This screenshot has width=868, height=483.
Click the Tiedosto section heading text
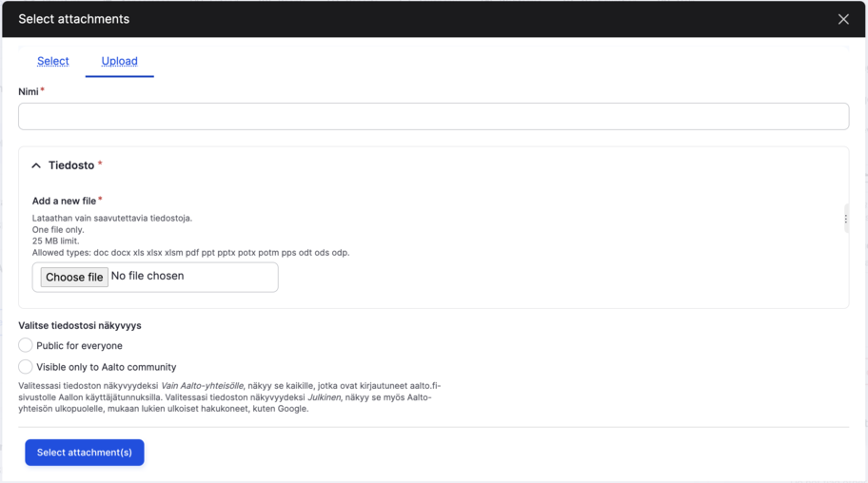pyautogui.click(x=71, y=165)
